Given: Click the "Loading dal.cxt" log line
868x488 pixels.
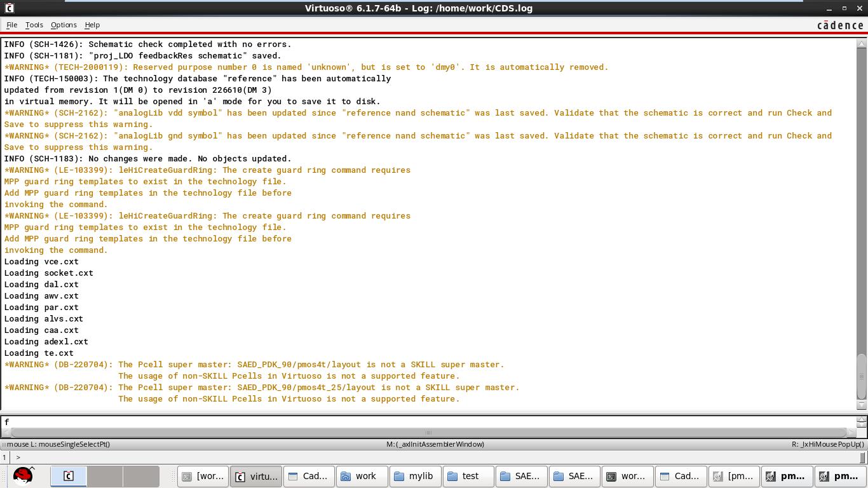Looking at the screenshot, I should click(x=41, y=285).
